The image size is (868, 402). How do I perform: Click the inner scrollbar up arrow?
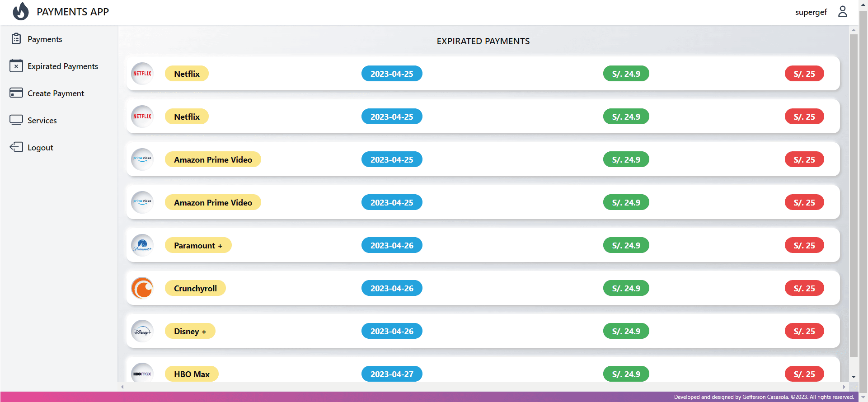(854, 31)
